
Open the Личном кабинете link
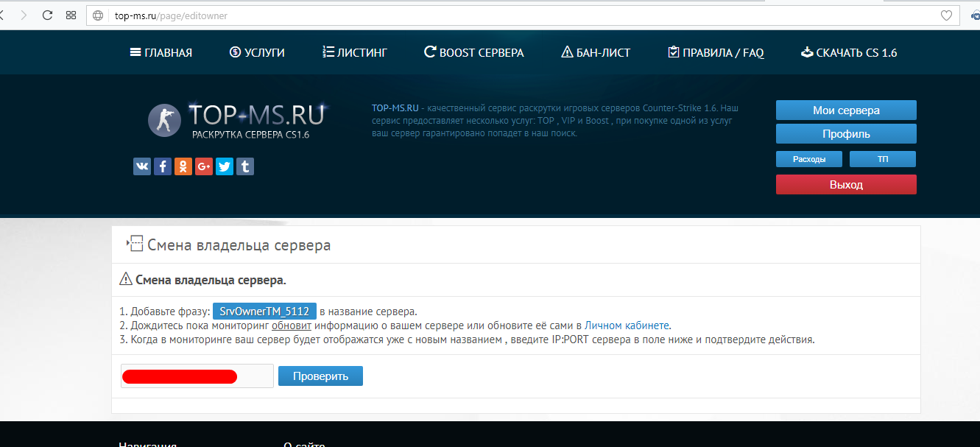627,325
